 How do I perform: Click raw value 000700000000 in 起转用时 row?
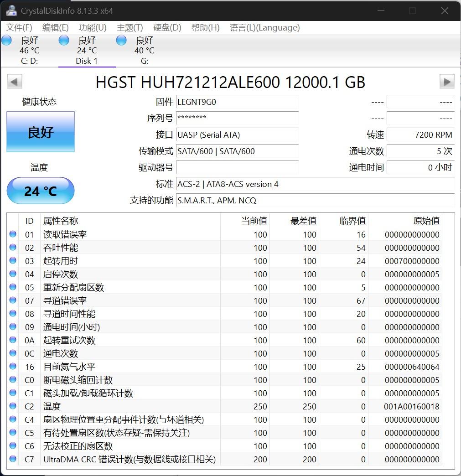pyautogui.click(x=412, y=261)
